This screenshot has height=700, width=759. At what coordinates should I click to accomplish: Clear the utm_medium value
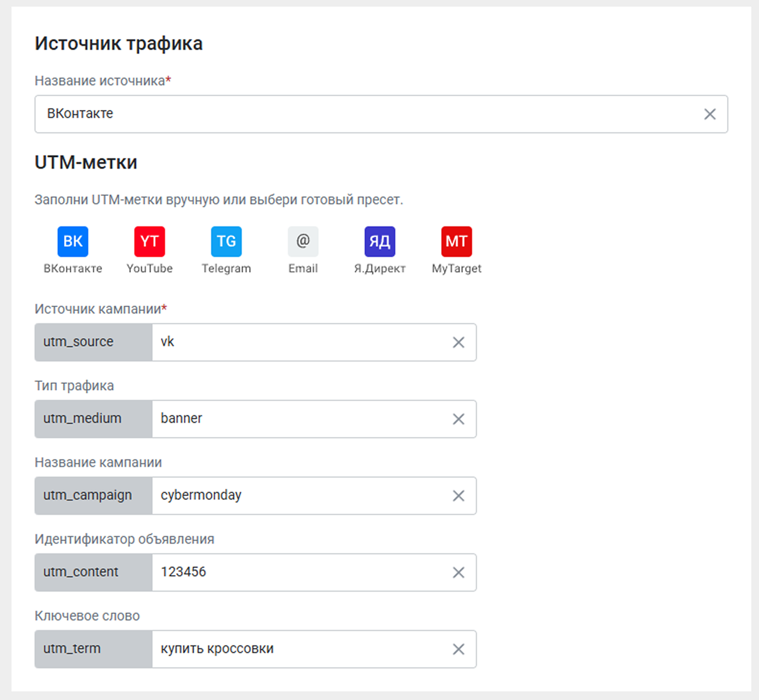click(458, 419)
